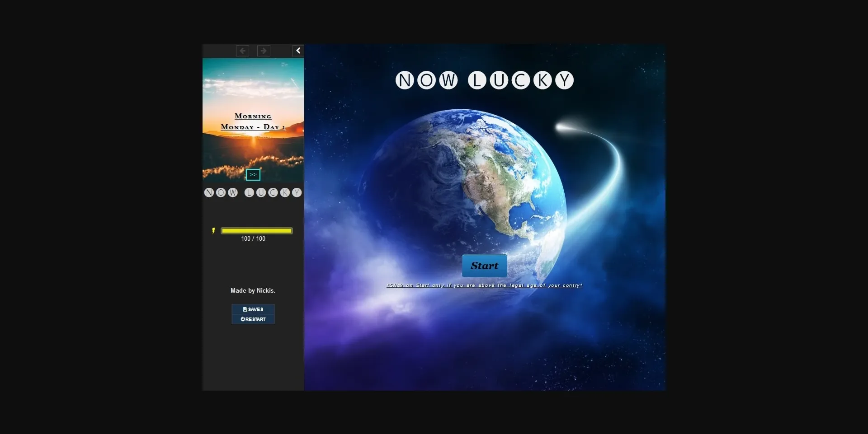Click the N circle in main title
868x434 pixels.
click(x=405, y=80)
